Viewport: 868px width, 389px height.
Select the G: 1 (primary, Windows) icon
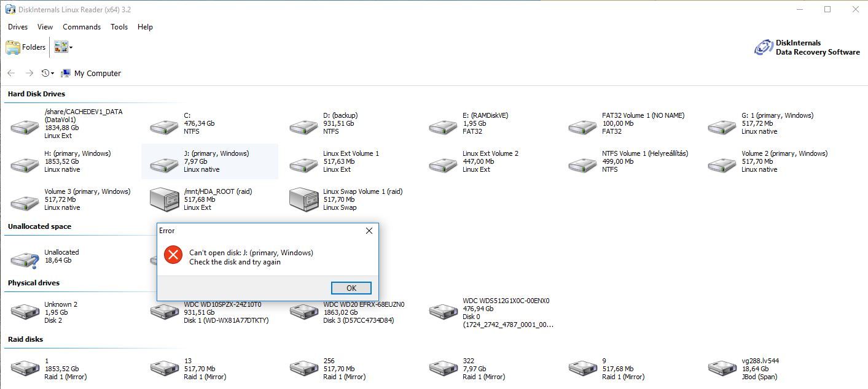point(722,127)
